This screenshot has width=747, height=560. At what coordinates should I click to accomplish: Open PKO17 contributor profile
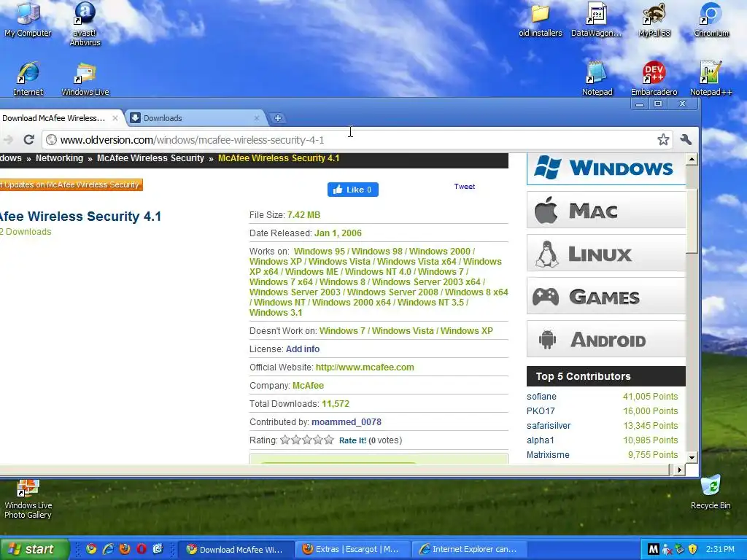541,411
